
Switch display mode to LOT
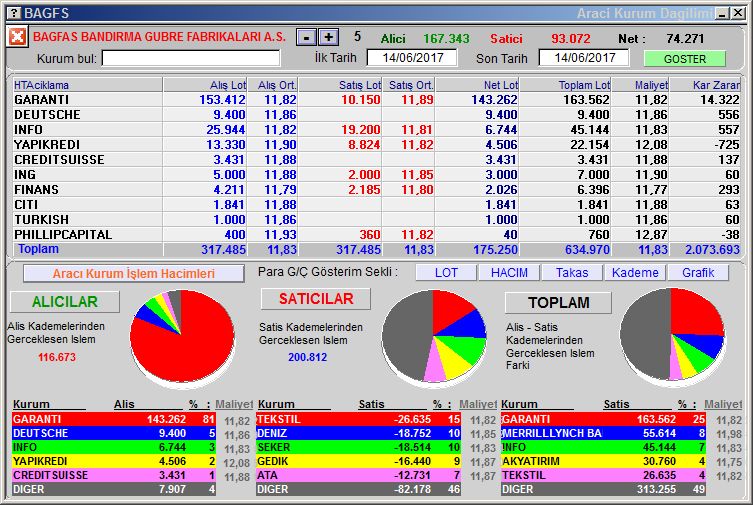coord(446,273)
